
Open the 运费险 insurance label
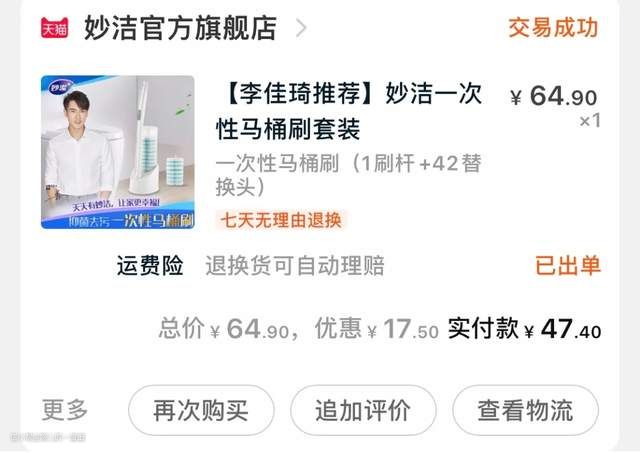[150, 265]
